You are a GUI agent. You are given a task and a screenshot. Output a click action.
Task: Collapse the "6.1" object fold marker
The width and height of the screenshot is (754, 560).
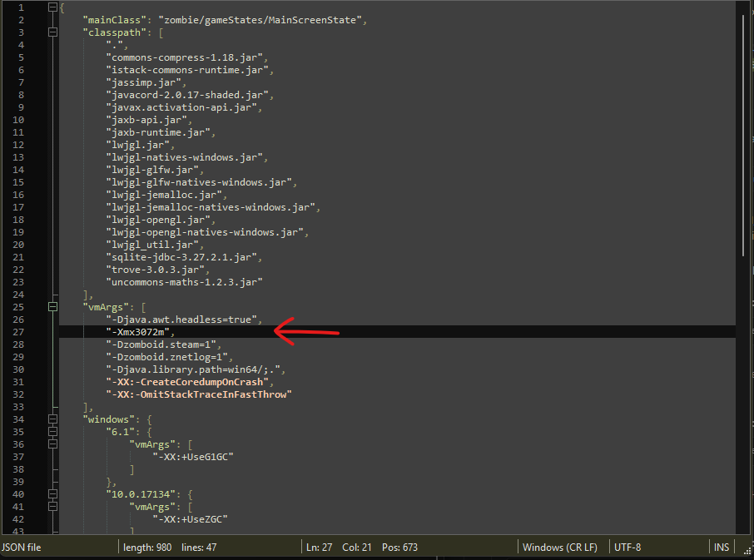pos(53,432)
